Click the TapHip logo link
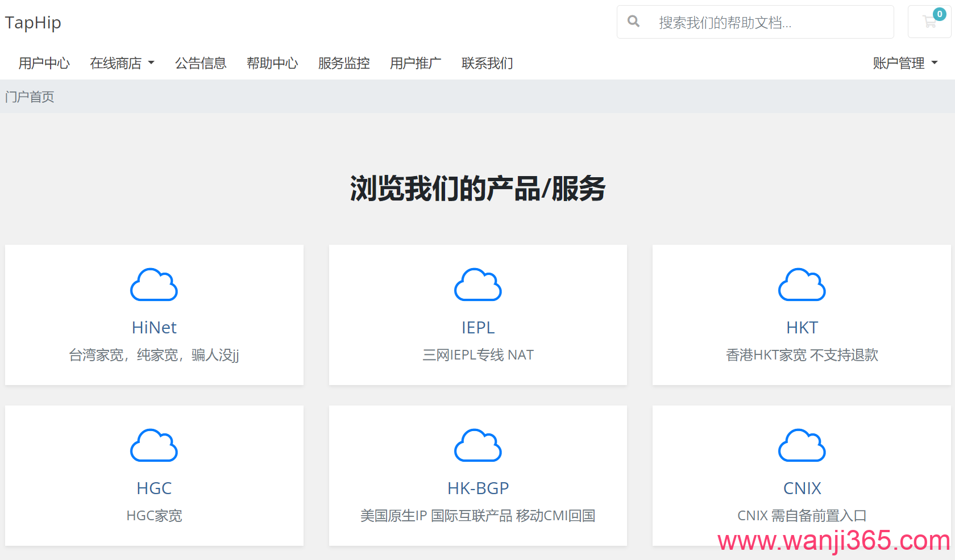The width and height of the screenshot is (955, 560). [33, 23]
